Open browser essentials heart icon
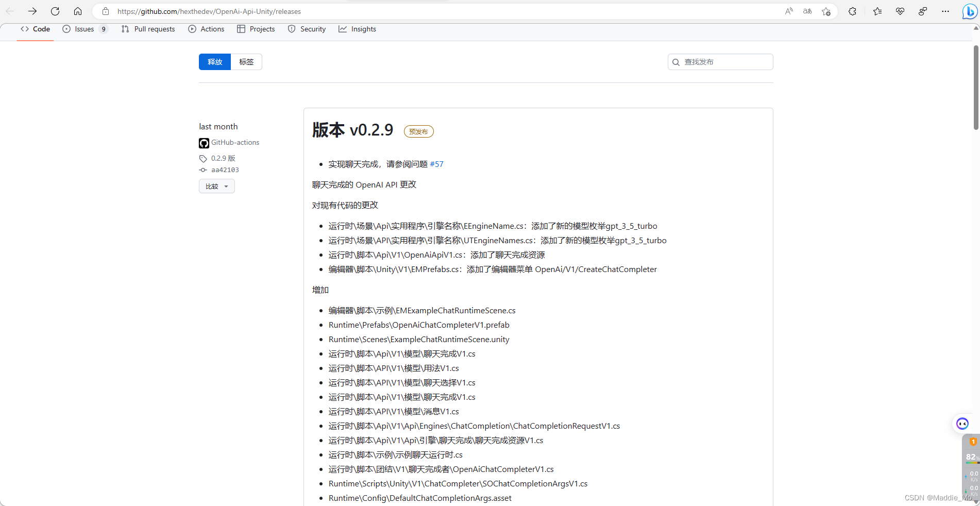 900,11
